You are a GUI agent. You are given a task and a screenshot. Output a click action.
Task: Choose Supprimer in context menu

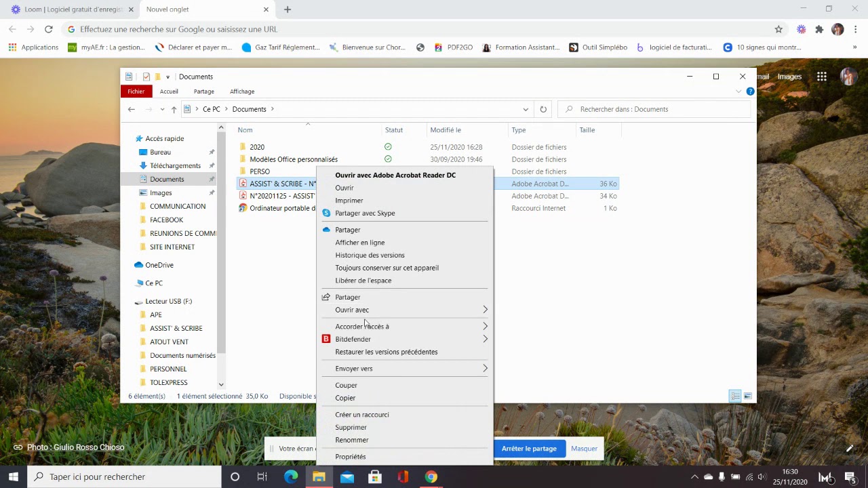351,427
